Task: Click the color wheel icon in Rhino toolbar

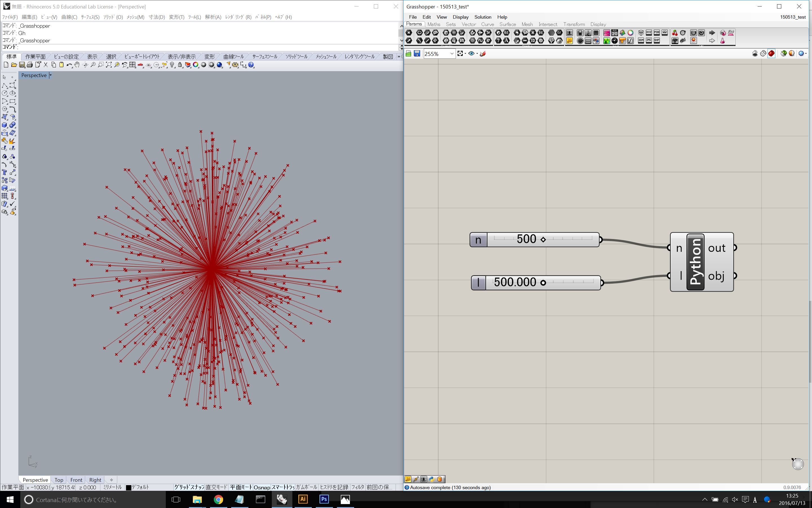Action: 196,65
